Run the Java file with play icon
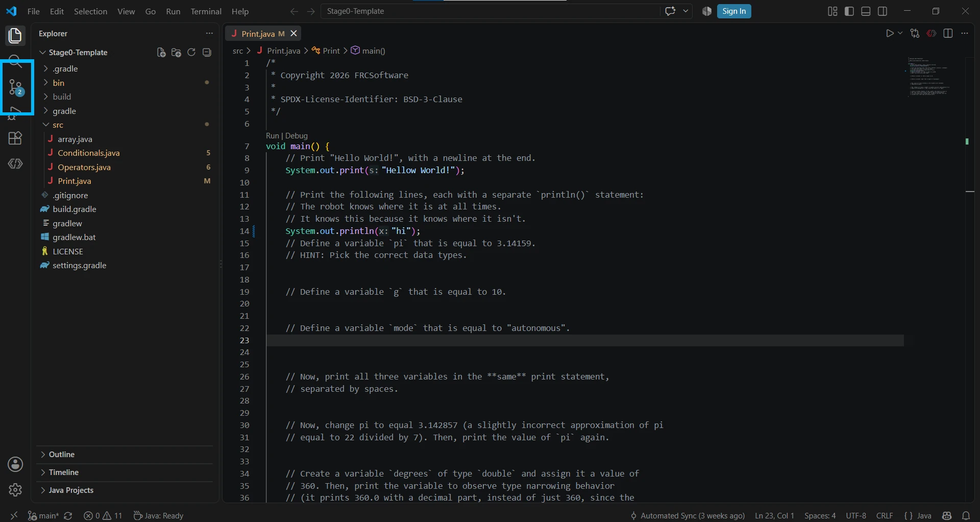This screenshot has height=522, width=980. [x=890, y=33]
